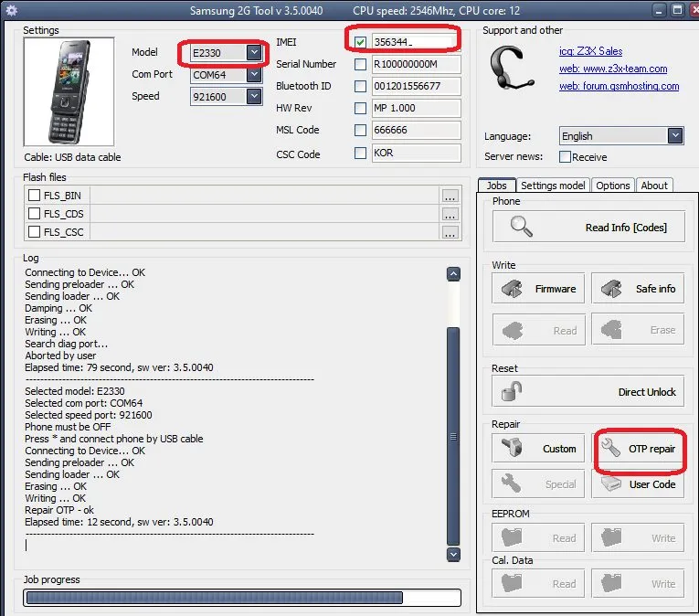Tick the CSC Code checkbox
The height and width of the screenshot is (616, 699).
point(360,153)
